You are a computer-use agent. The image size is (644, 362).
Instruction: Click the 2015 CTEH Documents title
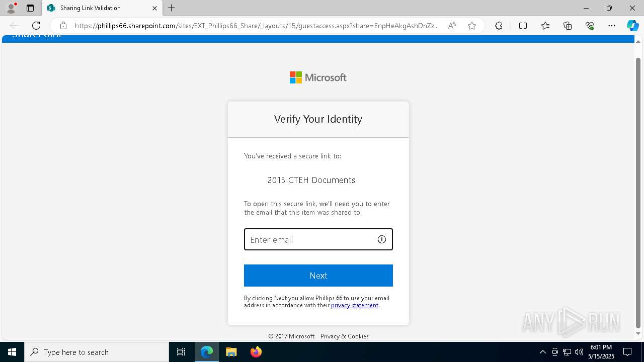[311, 180]
